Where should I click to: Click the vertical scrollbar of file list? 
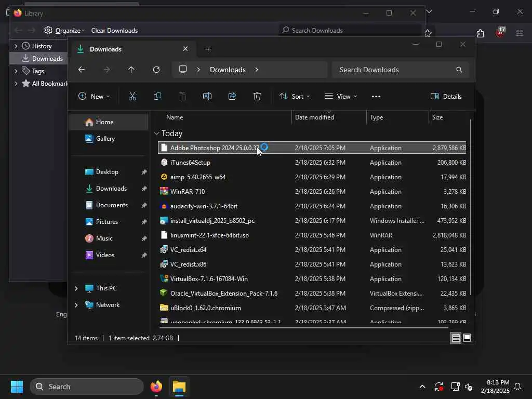tap(471, 207)
